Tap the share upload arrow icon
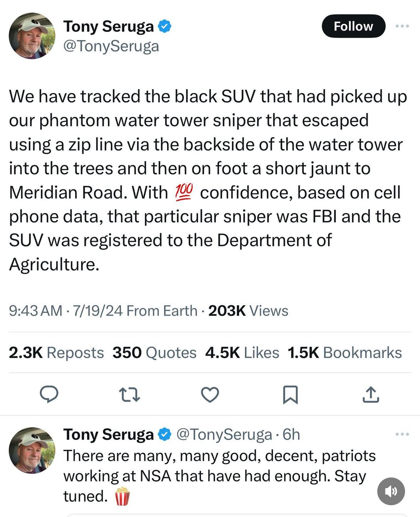 pos(370,395)
